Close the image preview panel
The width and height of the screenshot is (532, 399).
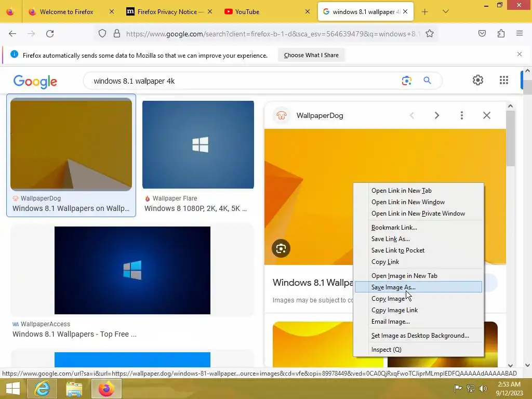click(x=486, y=115)
